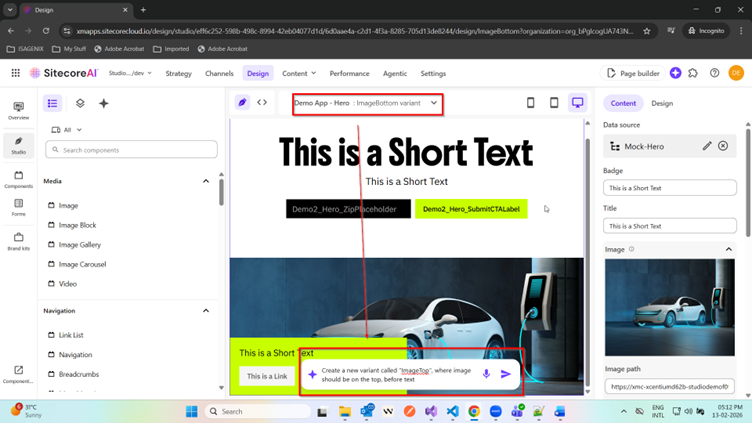Switch preview to tablet device
The height and width of the screenshot is (423, 752).
(554, 103)
